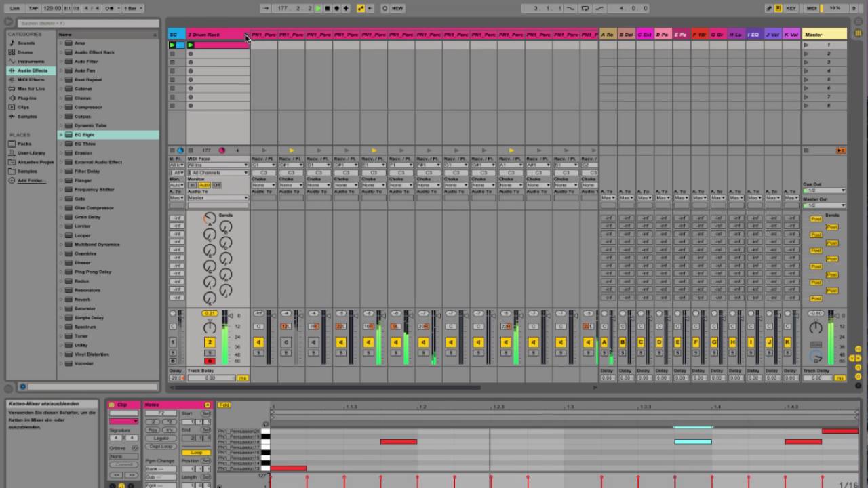Screen dimensions: 868x488
Task: Select the Sounds category
Action: tap(26, 43)
